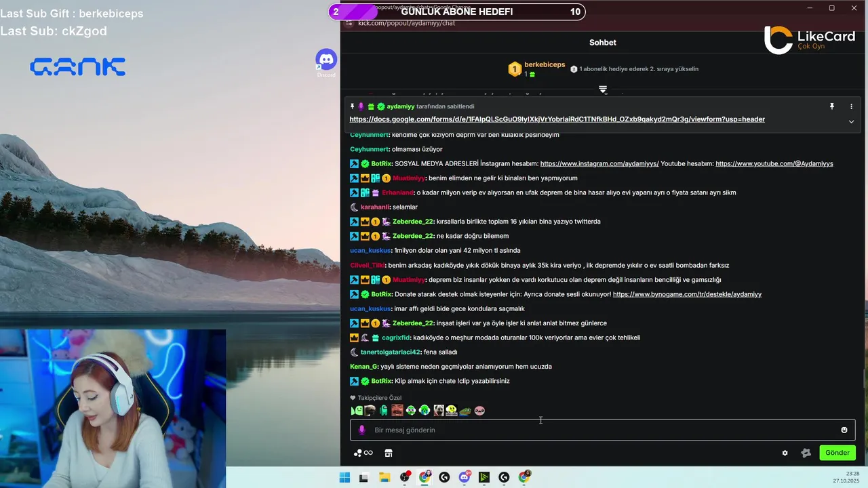Open the emoji picker smiley icon
The image size is (868, 488).
click(x=844, y=430)
